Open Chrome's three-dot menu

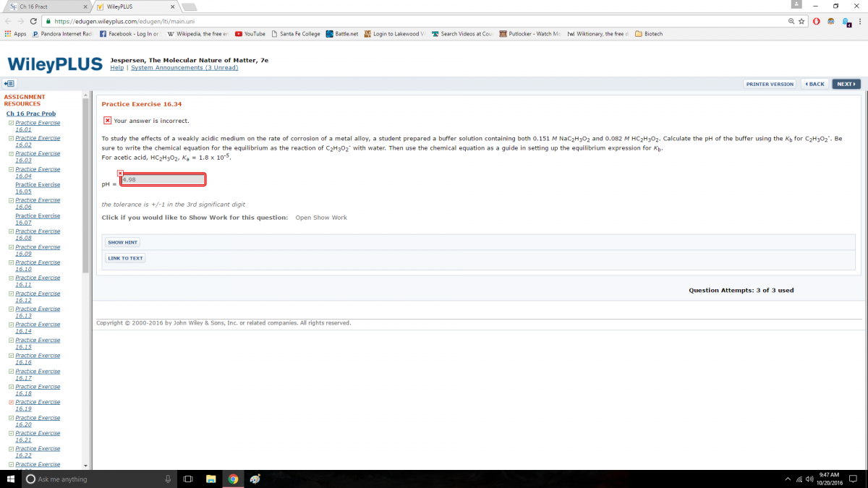860,21
